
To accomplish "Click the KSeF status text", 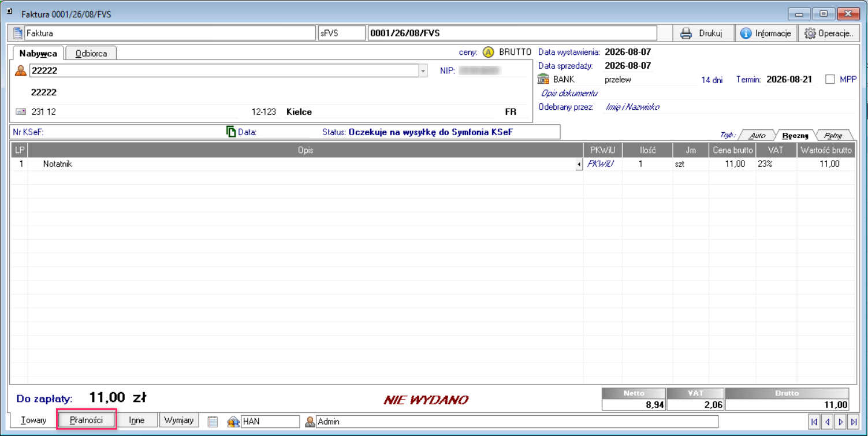I will (x=431, y=132).
